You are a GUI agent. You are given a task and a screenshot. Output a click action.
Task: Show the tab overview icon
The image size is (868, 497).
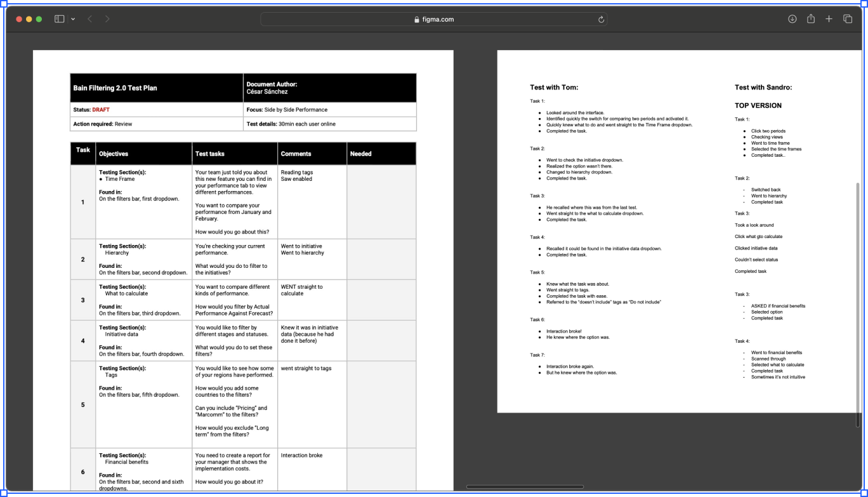click(x=848, y=19)
